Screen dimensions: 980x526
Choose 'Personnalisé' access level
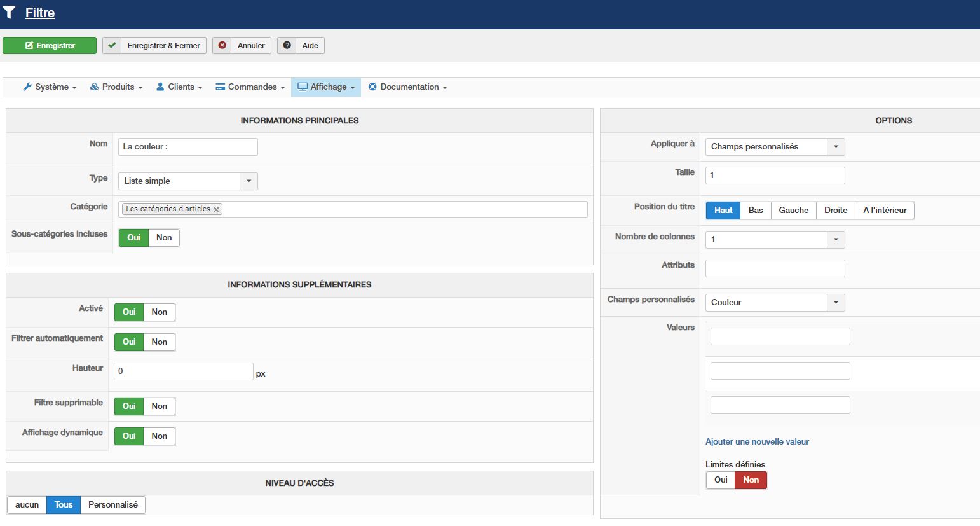tap(113, 505)
